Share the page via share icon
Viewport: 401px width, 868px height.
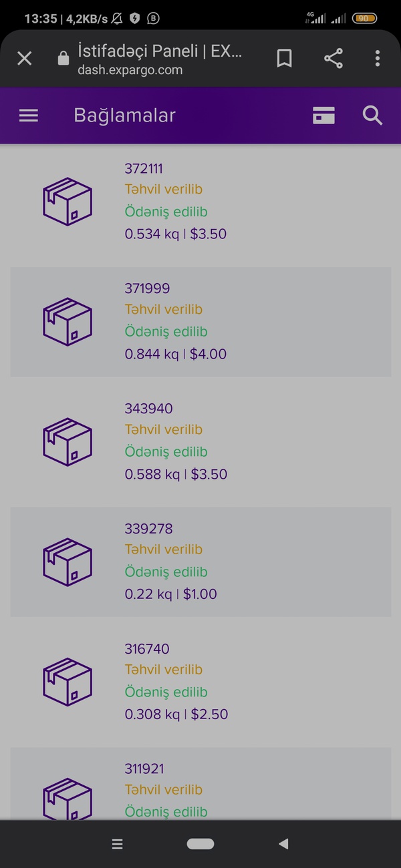(333, 59)
